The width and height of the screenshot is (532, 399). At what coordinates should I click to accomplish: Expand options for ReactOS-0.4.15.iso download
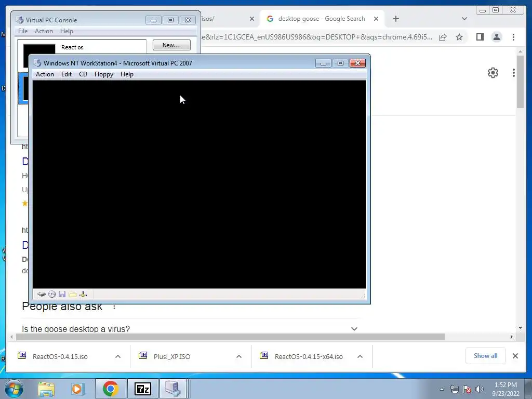118,356
